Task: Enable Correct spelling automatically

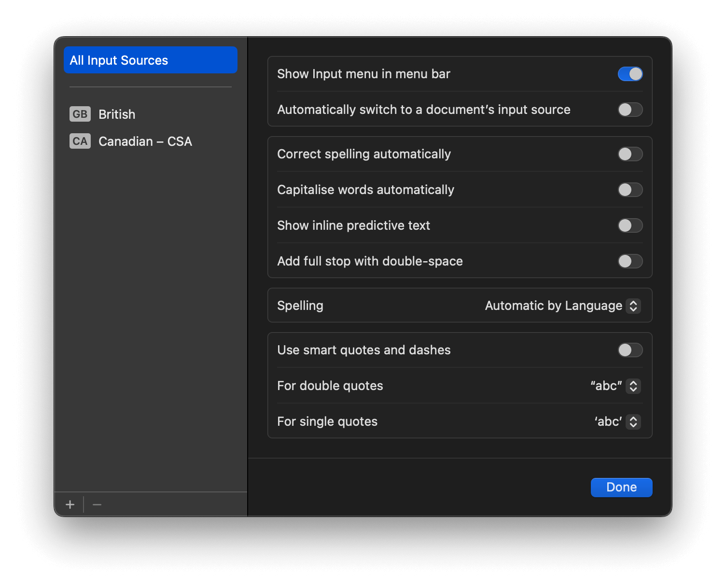Action: 630,154
